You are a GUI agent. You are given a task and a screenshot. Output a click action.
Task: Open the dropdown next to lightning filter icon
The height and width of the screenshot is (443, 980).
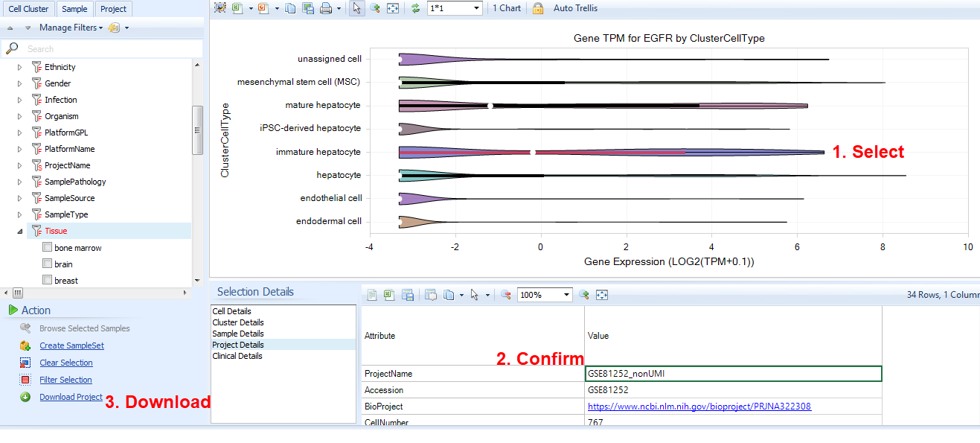[127, 28]
